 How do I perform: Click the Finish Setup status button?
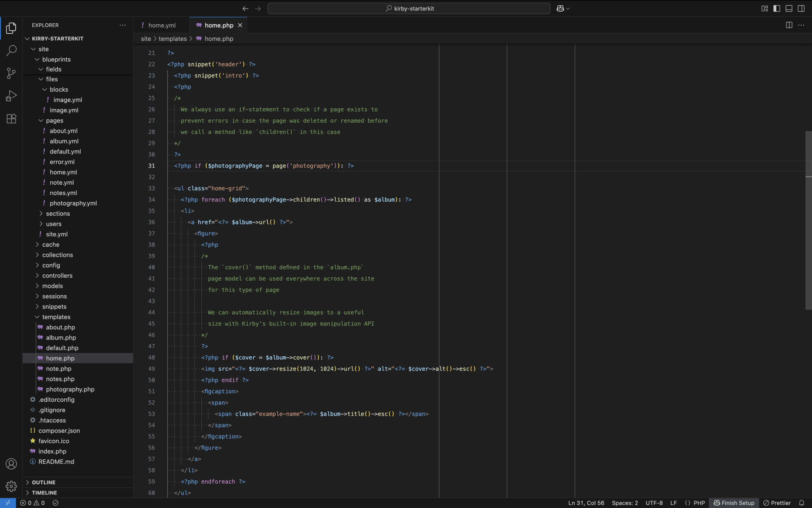pos(734,503)
